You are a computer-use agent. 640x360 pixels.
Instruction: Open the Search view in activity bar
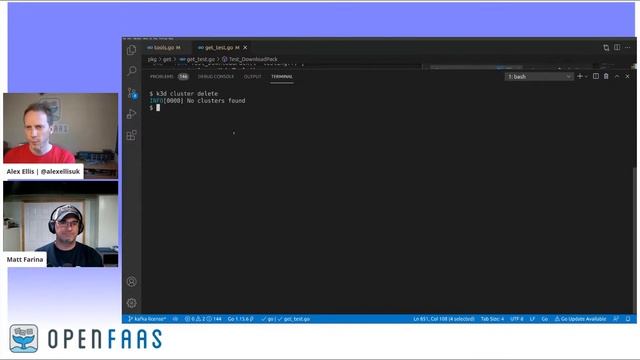(x=131, y=71)
